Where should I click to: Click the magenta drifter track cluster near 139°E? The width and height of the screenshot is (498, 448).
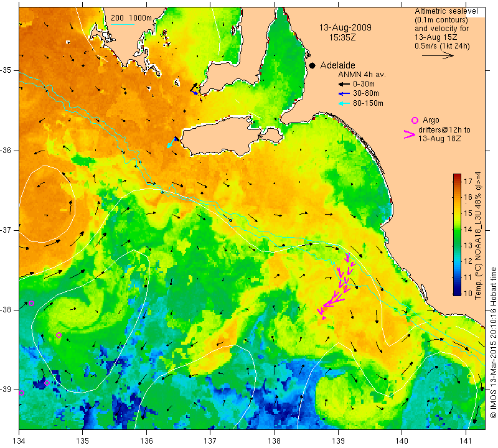337,286
